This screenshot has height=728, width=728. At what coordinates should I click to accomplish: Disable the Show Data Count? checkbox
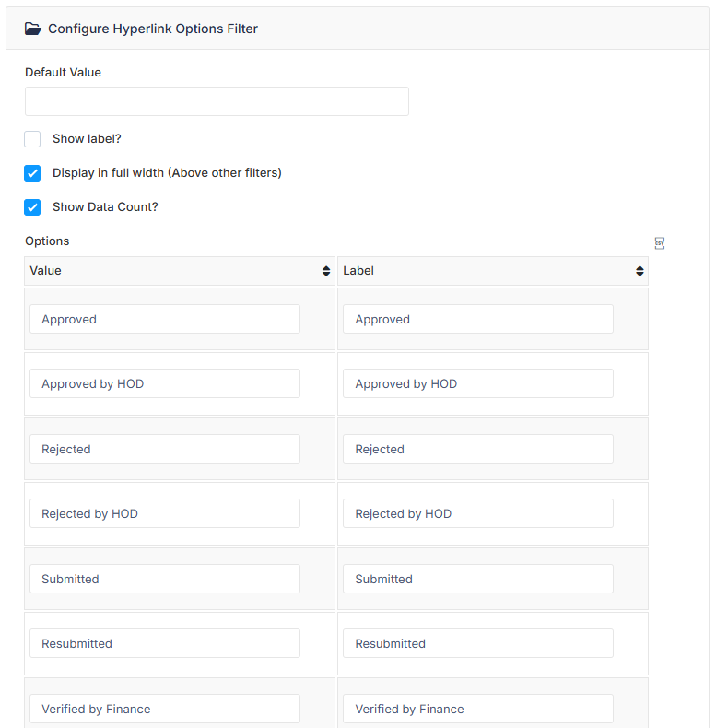32,207
